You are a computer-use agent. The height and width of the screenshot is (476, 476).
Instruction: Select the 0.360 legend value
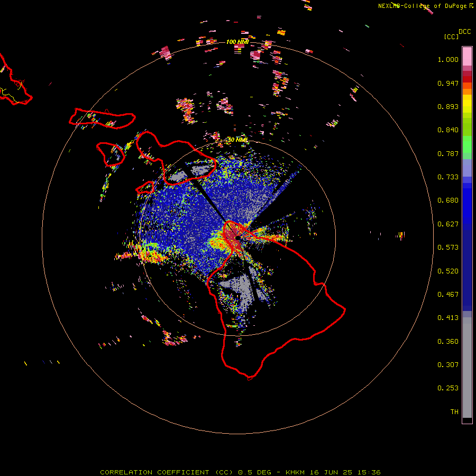[x=448, y=342]
